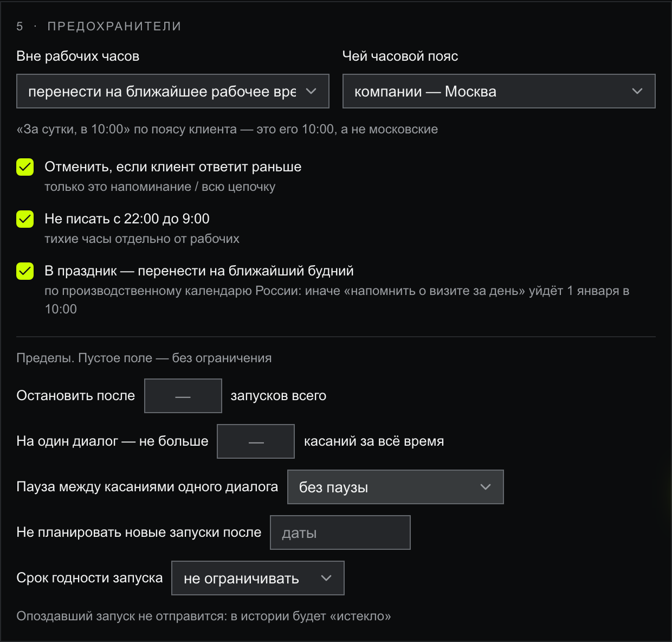Click the «Не писать с 22:00 до 9:00» label text
The image size is (672, 642).
(x=127, y=219)
